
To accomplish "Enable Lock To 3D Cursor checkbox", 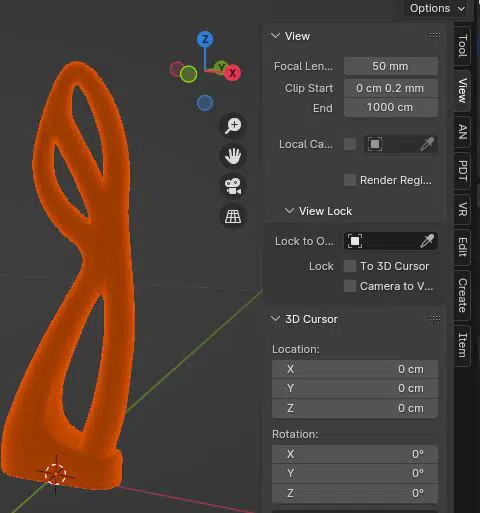I will click(x=350, y=266).
